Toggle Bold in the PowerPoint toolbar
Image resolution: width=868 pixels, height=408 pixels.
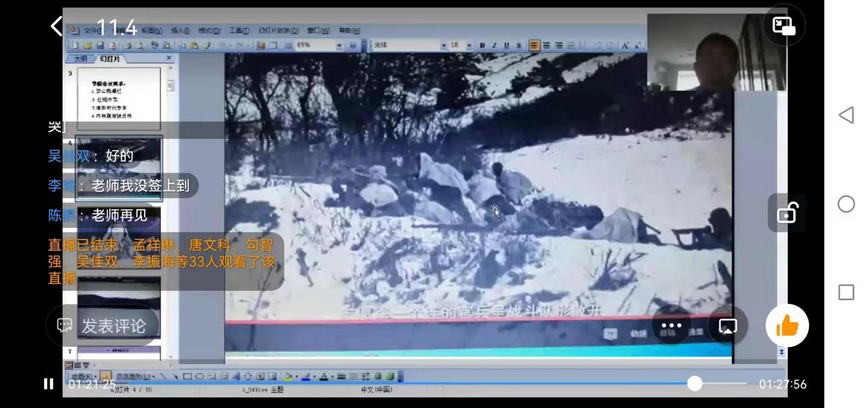click(482, 45)
